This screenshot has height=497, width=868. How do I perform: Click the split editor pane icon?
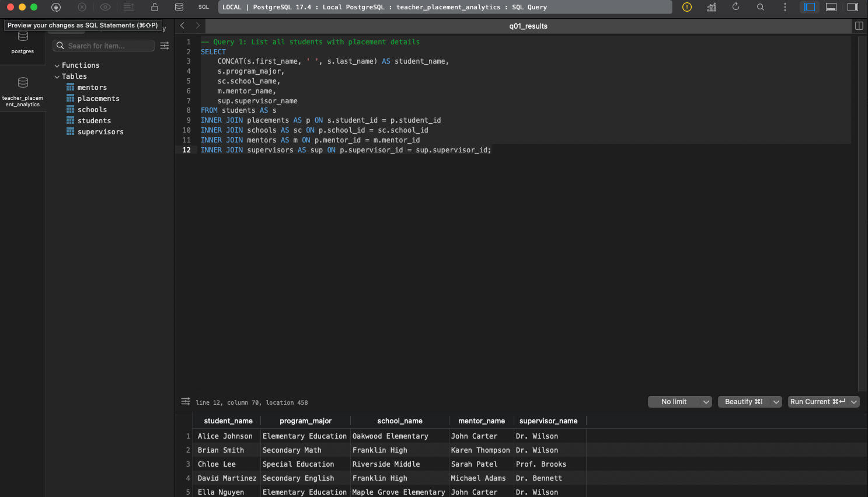[x=859, y=26]
